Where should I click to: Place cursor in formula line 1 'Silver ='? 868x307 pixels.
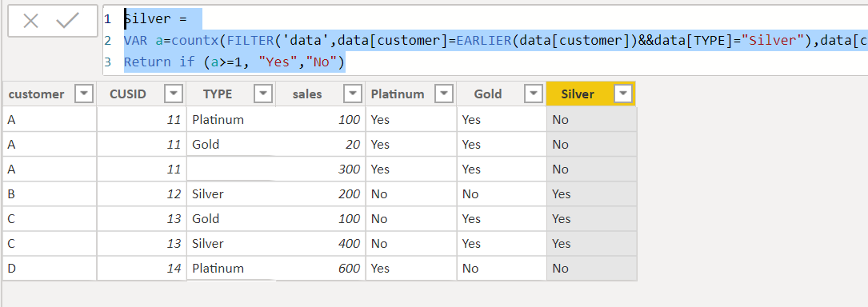[155, 19]
